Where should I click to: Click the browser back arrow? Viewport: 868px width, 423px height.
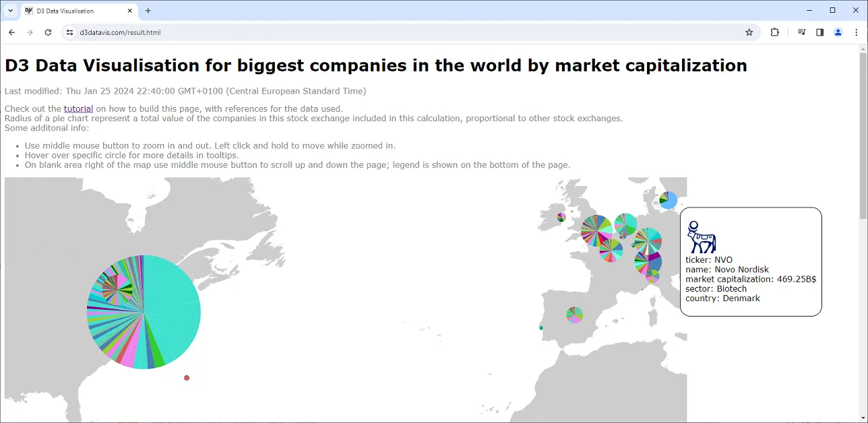point(11,32)
